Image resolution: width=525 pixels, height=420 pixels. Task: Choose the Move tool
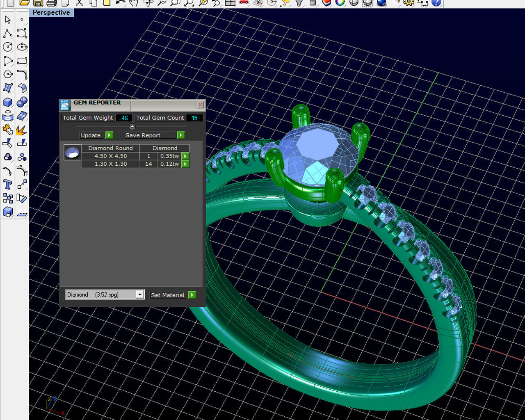coord(22,185)
